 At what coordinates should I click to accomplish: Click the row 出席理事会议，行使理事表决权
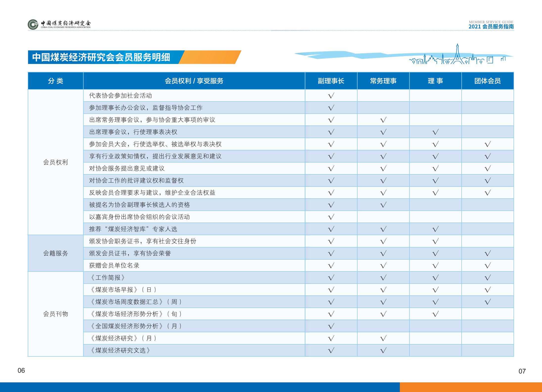click(298, 132)
